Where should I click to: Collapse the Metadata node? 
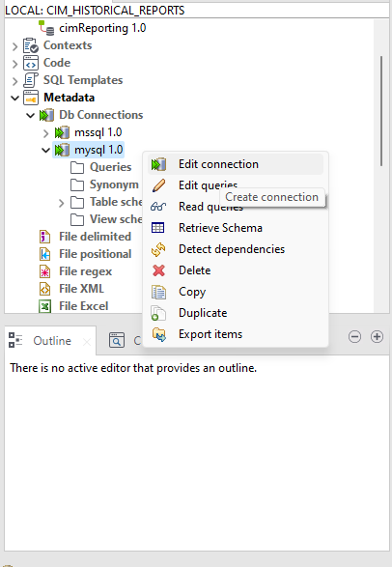pyautogui.click(x=14, y=98)
